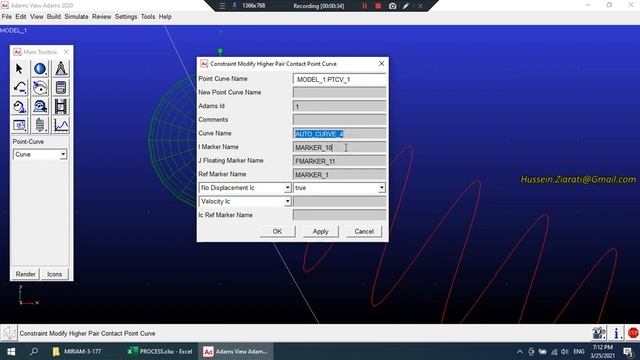This screenshot has height=360, width=640.
Task: Open the joints and constraints tool stack
Action: click(x=40, y=87)
